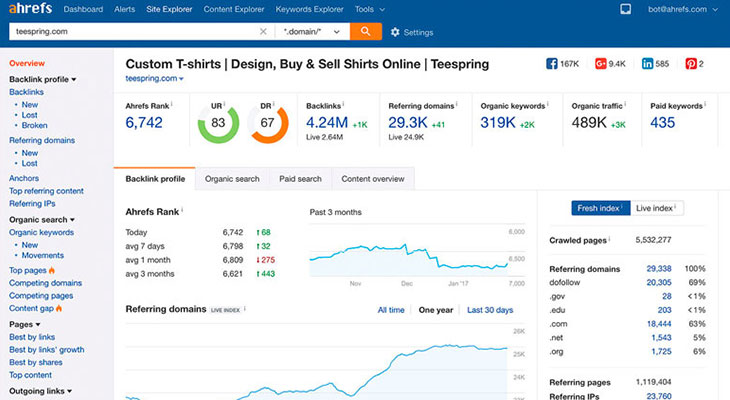Open the Competing domains sidebar link

(x=46, y=283)
